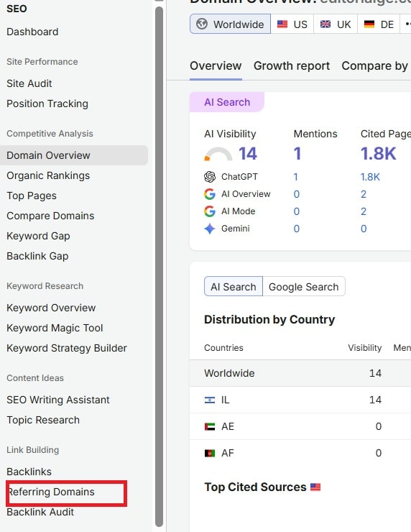Select AE country row
Viewport: 411px width, 532px height.
click(x=300, y=426)
